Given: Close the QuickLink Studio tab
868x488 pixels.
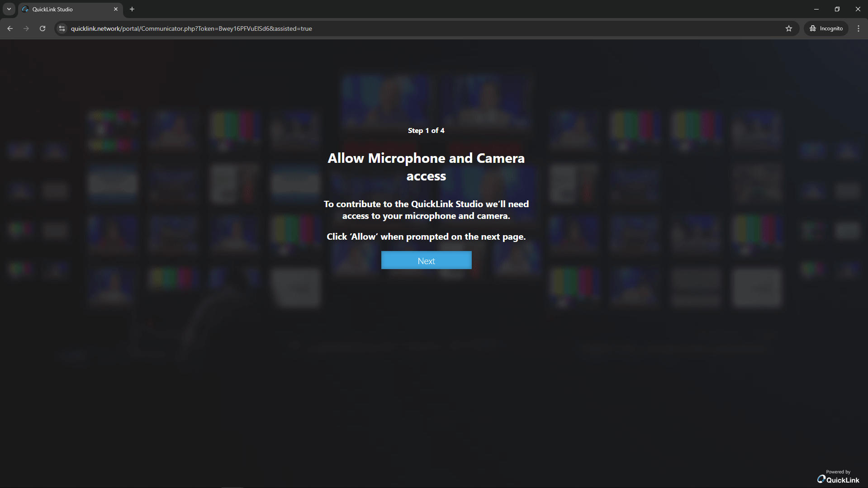Looking at the screenshot, I should tap(116, 9).
